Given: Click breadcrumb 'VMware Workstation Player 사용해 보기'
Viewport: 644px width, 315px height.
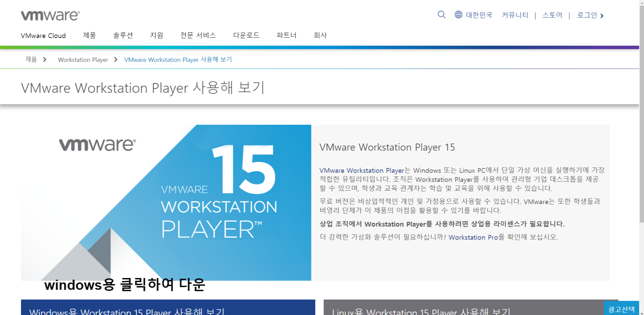Looking at the screenshot, I should click(x=178, y=60).
